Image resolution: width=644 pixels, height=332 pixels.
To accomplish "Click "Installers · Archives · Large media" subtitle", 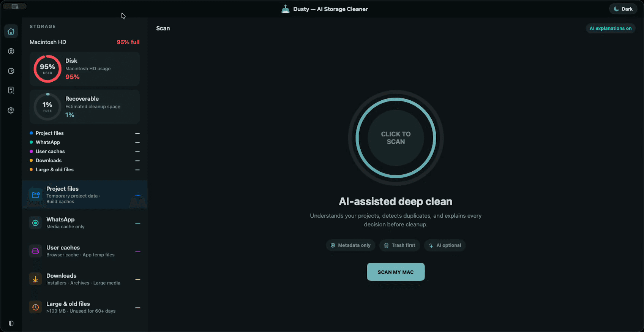I will click(83, 283).
